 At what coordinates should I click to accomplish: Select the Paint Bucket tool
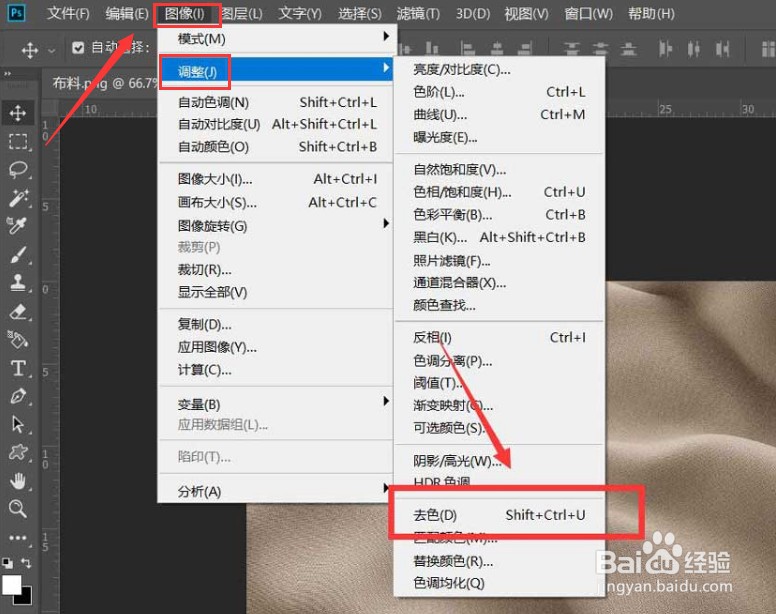(18, 339)
